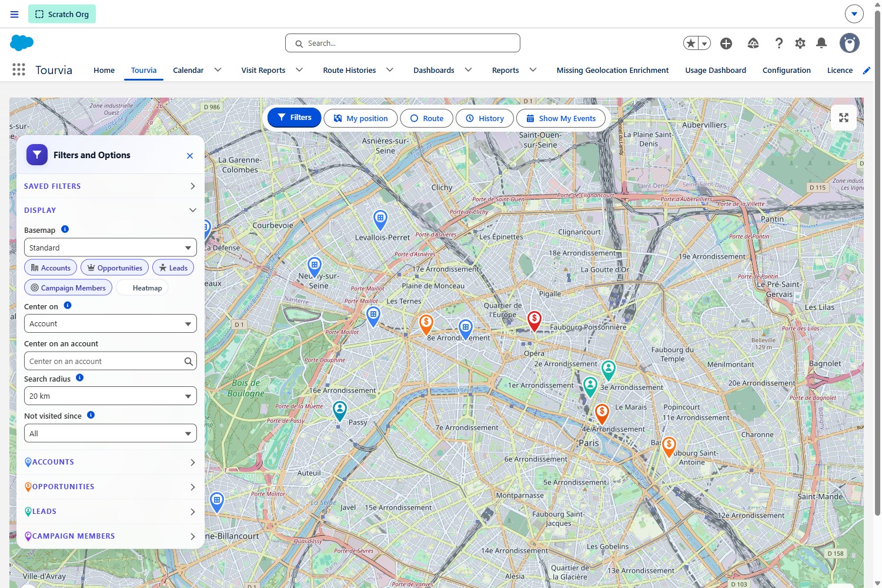Select the blue account marker at Porte Maillot
Viewport: 882px width, 588px height.
[x=373, y=316]
